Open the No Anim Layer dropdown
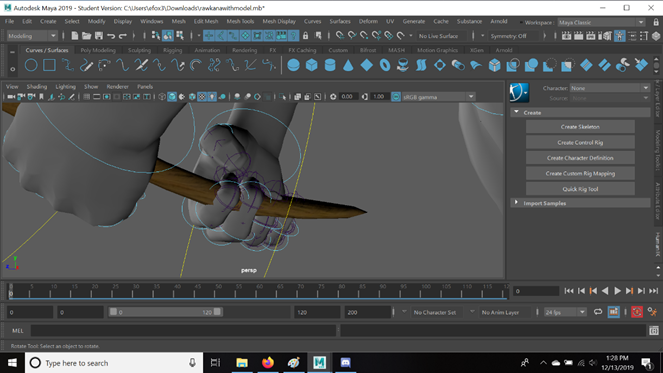Screen dimensions: 663x373 click(x=501, y=312)
